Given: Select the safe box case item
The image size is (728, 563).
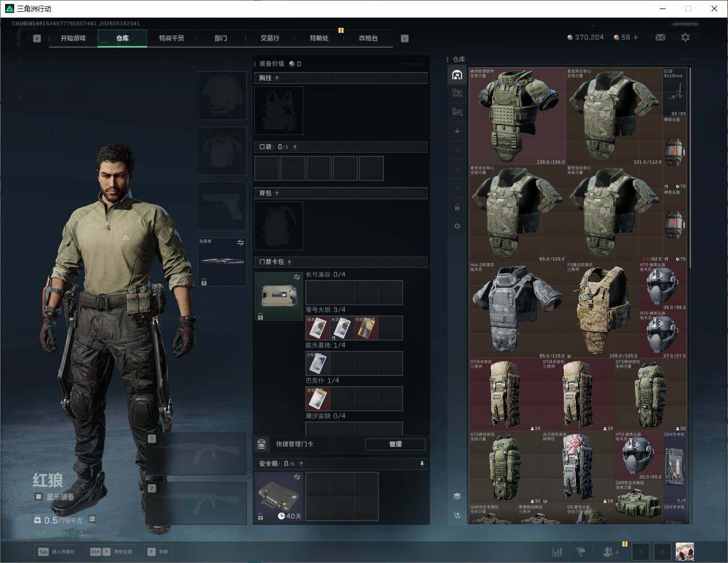Looking at the screenshot, I should (279, 497).
